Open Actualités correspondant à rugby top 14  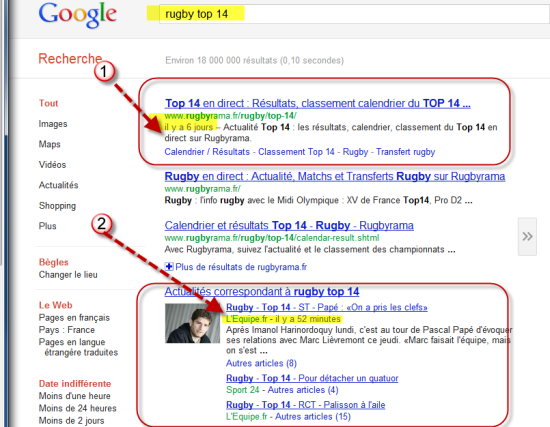click(x=262, y=292)
